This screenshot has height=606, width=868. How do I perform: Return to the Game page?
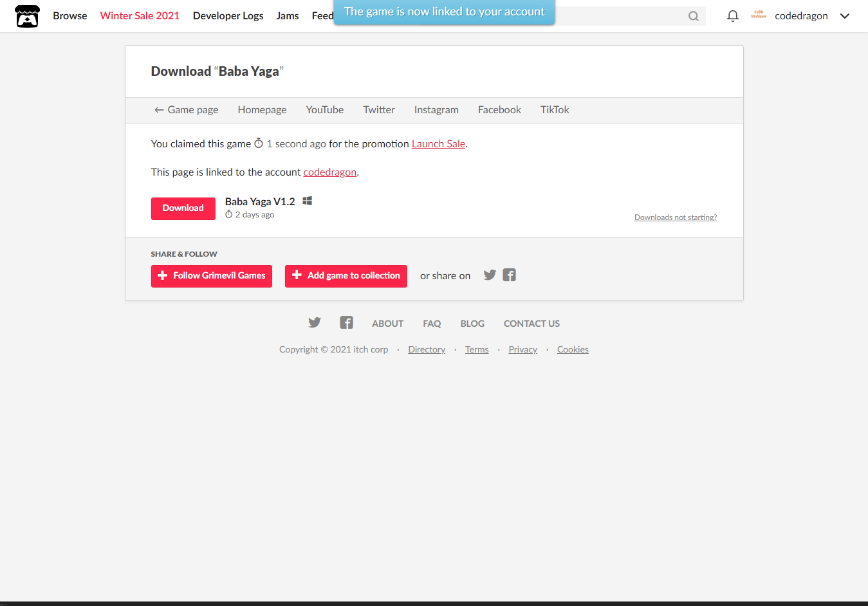coord(186,110)
